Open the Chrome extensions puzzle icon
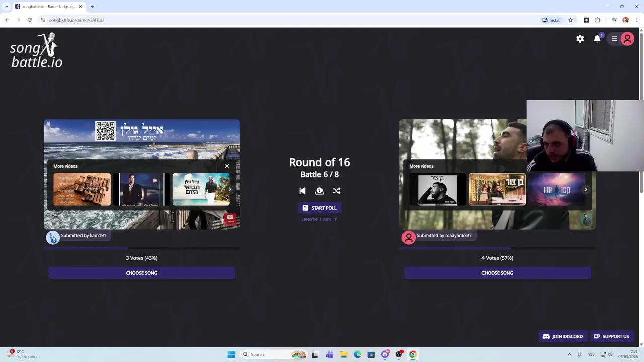Screen dimensions: 644x362 pyautogui.click(x=598, y=20)
